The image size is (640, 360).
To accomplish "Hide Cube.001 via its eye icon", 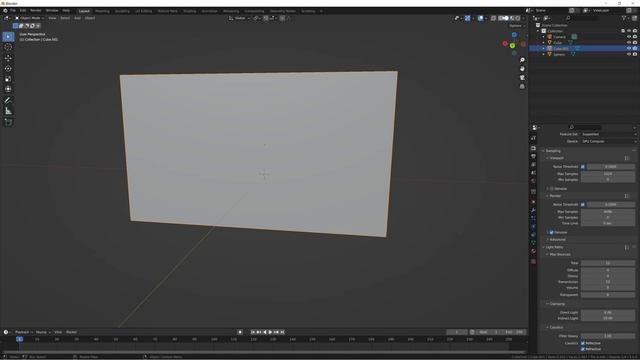I will 629,48.
